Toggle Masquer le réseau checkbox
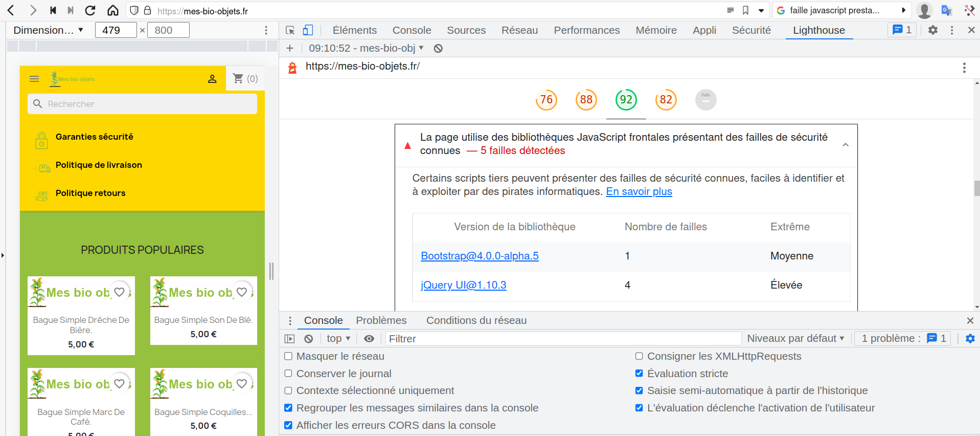980x436 pixels. tap(288, 356)
